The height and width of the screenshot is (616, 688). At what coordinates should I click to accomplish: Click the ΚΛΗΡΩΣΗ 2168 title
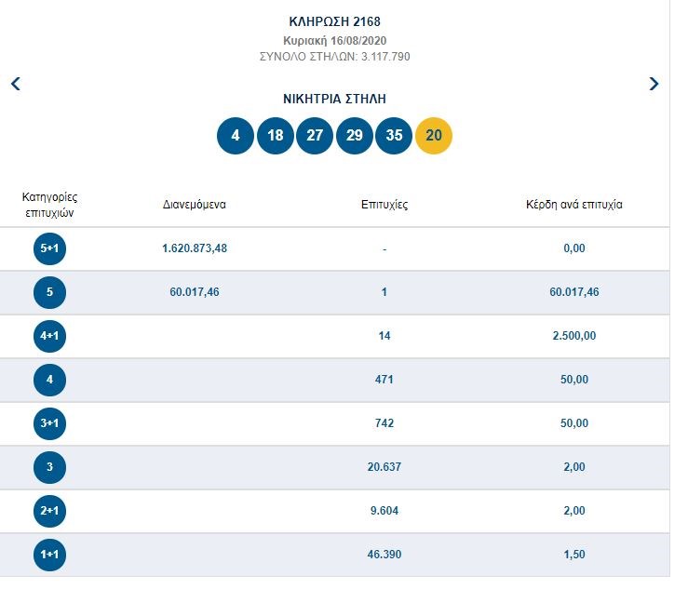pos(334,21)
